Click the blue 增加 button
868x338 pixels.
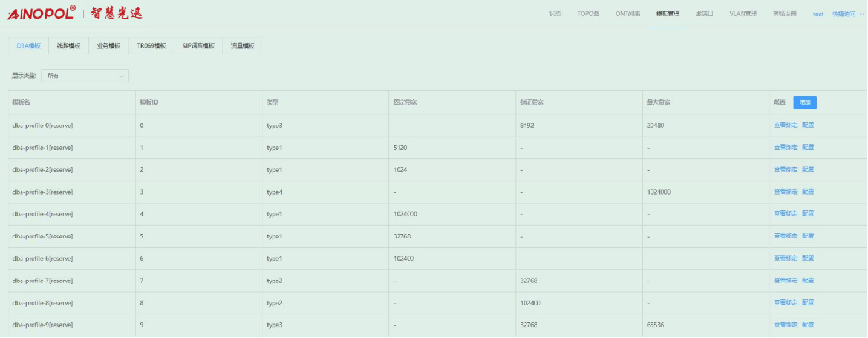[x=804, y=102]
